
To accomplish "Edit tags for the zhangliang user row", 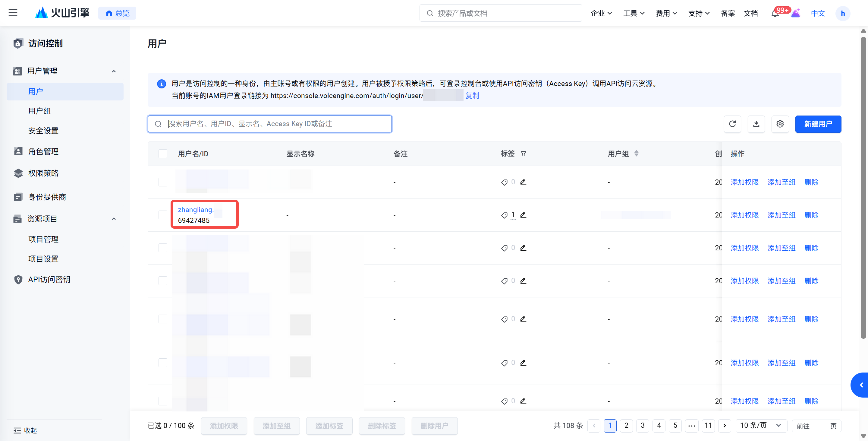I will tap(523, 215).
